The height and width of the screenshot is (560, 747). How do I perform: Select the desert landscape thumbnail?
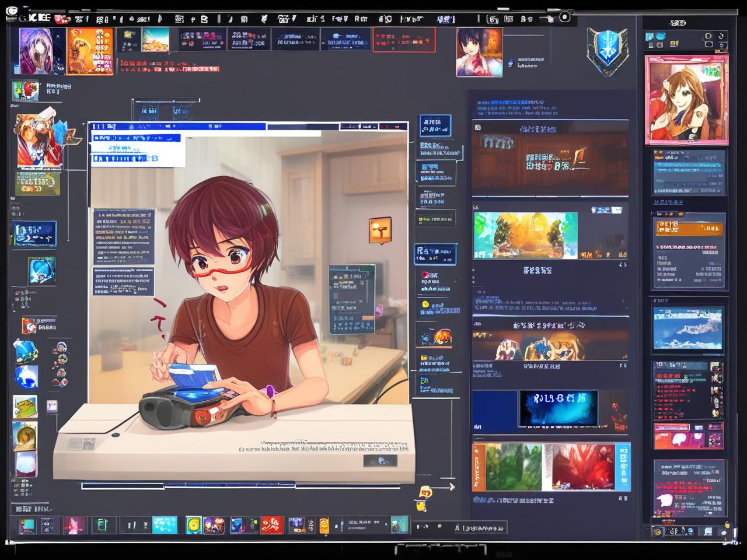point(155,40)
